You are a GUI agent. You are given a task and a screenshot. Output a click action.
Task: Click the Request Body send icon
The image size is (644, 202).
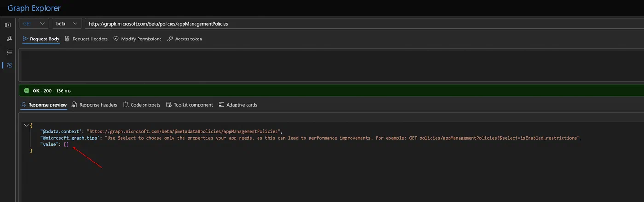coord(25,39)
